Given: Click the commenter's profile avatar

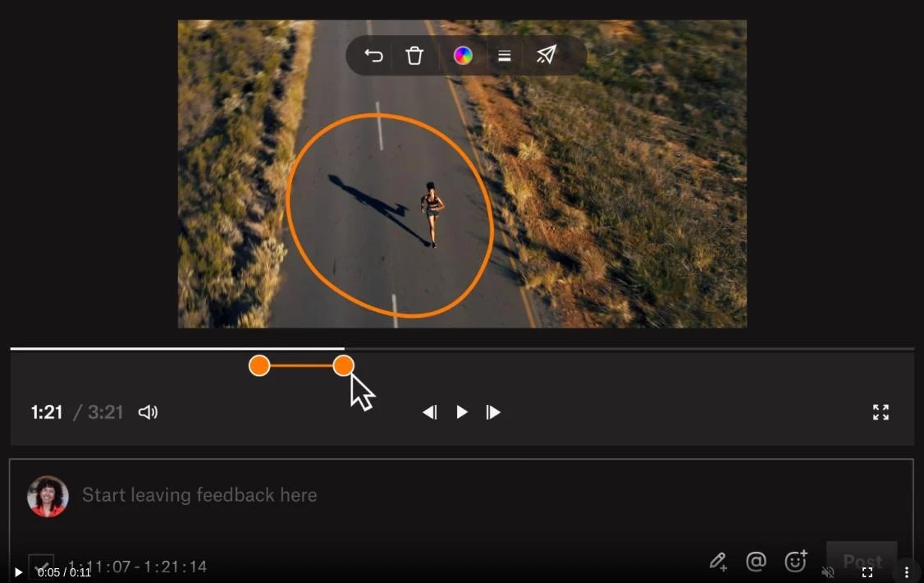Looking at the screenshot, I should [48, 496].
